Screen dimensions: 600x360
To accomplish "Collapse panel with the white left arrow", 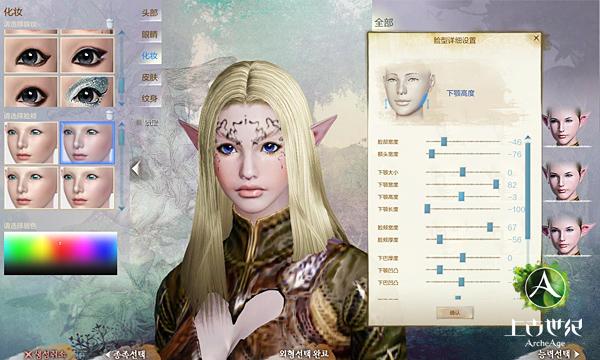I will 135,168.
